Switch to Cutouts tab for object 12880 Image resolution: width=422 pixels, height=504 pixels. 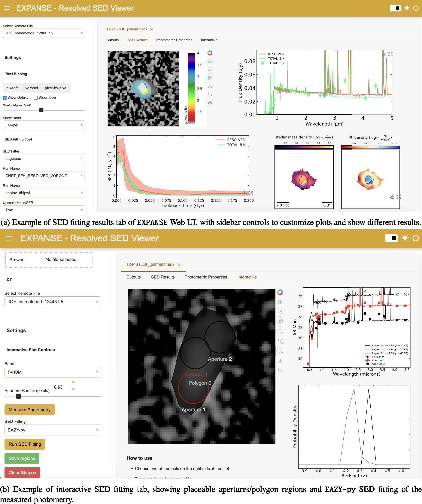pos(112,40)
